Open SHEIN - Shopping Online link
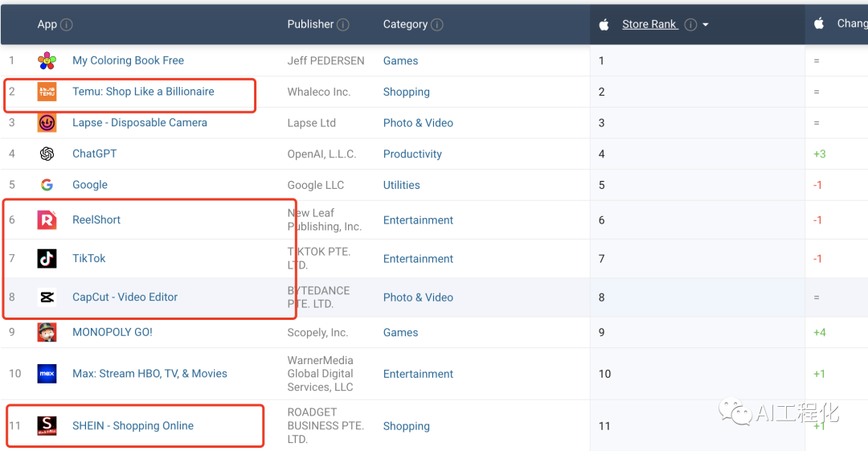 (x=133, y=425)
